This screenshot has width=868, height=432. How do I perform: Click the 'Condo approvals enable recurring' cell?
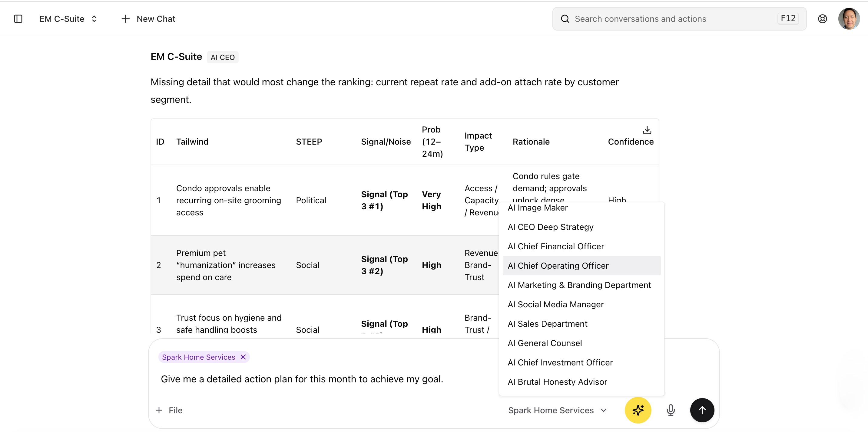pyautogui.click(x=228, y=200)
